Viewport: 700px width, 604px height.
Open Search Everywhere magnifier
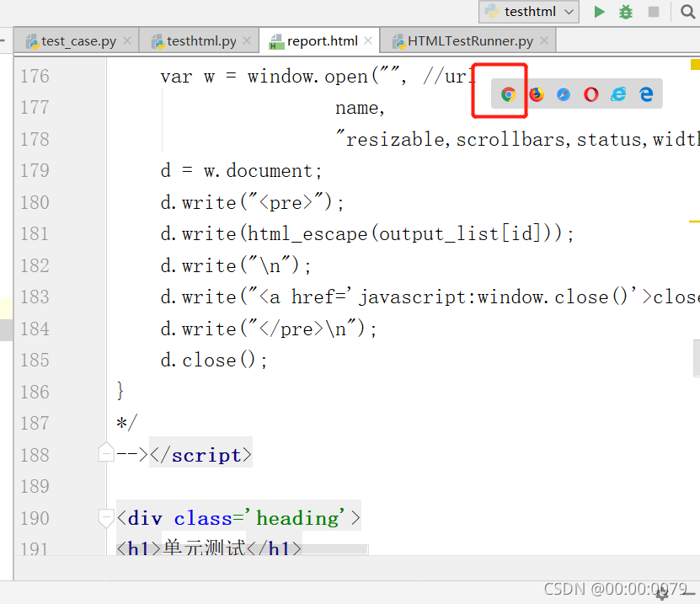687,12
